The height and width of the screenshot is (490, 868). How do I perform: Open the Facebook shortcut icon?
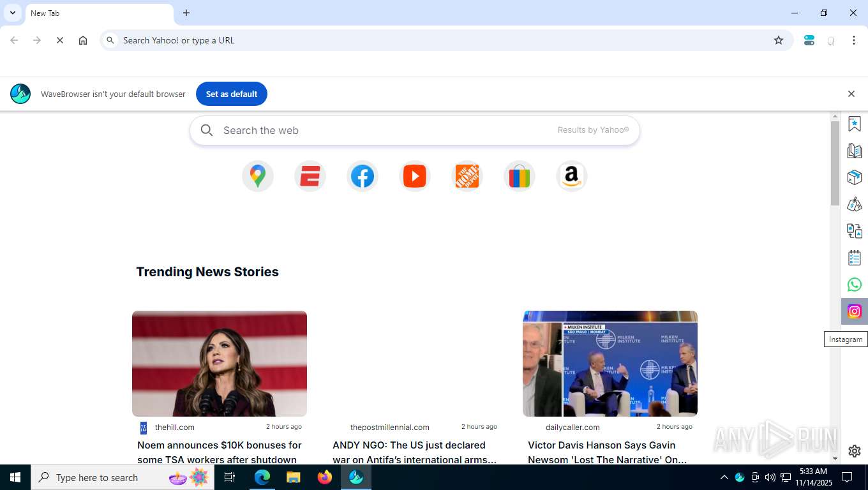[363, 176]
